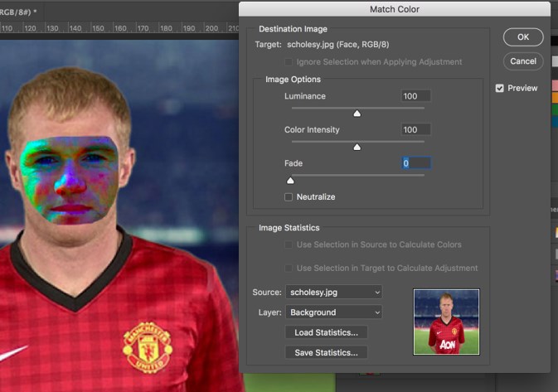The width and height of the screenshot is (558, 392).
Task: Click the Manchester United crest in canvas
Action: click(x=148, y=347)
